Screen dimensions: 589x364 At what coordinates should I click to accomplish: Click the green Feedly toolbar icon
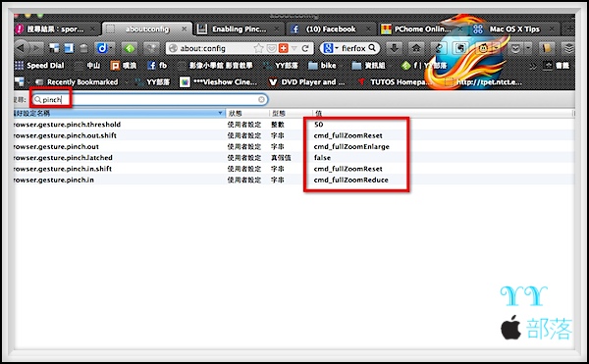(x=130, y=48)
